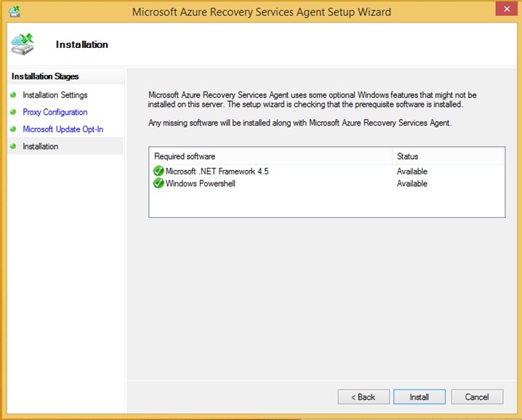This screenshot has width=522, height=420.
Task: Click green bullet beside Installation stage
Action: pyautogui.click(x=13, y=146)
